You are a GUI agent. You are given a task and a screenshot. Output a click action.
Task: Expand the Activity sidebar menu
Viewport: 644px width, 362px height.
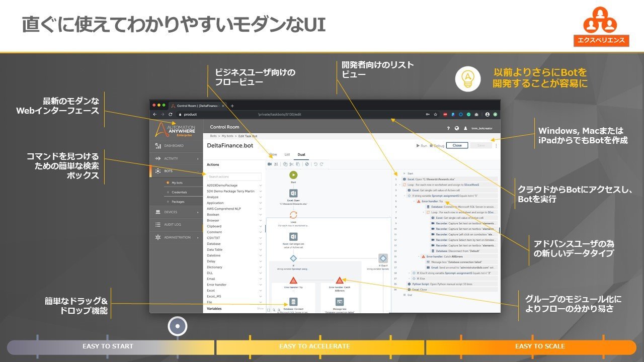tap(176, 158)
